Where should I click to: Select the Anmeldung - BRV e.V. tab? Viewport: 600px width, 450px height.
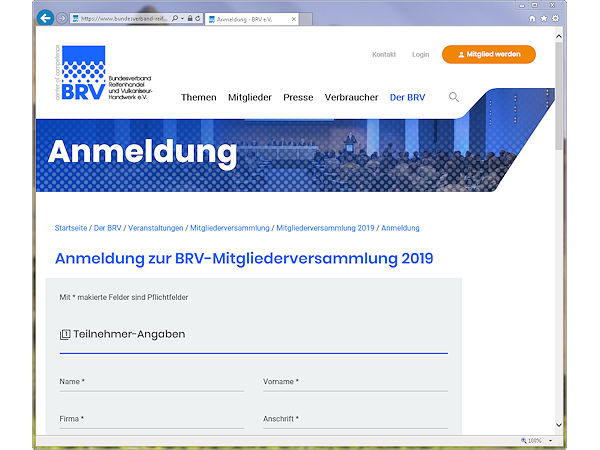tap(252, 19)
